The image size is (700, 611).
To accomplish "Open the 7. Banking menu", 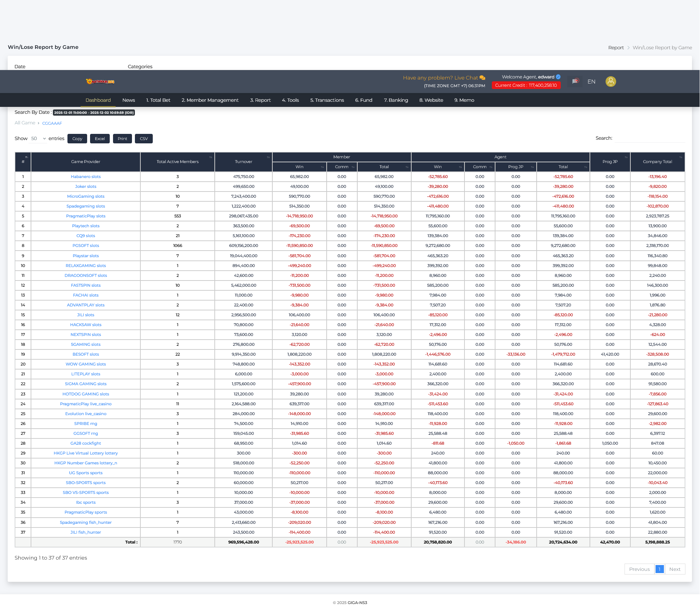I will (x=396, y=100).
